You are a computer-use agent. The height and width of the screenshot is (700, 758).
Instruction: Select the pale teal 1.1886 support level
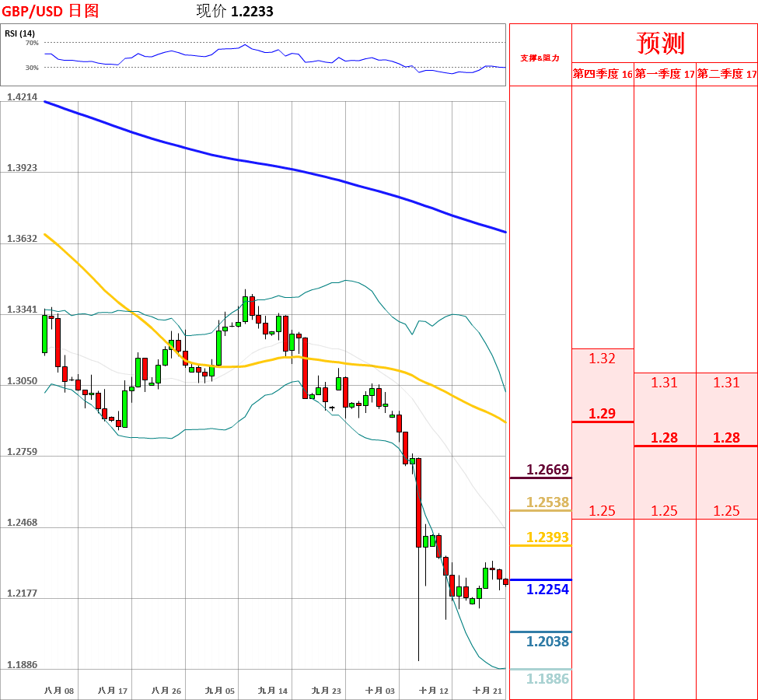(548, 679)
